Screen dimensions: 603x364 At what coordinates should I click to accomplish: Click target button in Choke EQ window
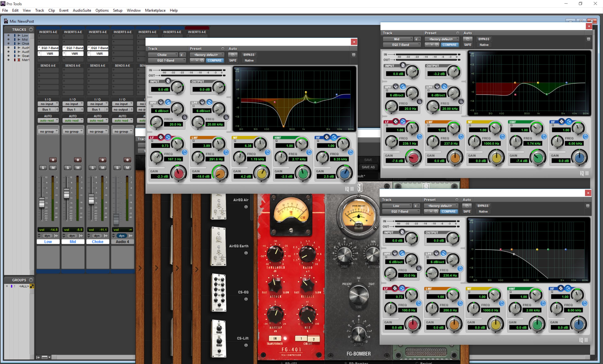coord(354,55)
